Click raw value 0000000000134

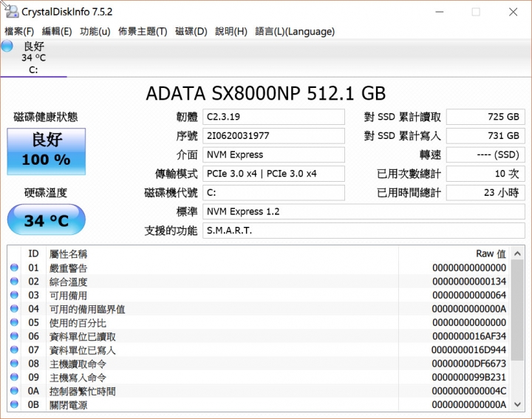click(469, 282)
